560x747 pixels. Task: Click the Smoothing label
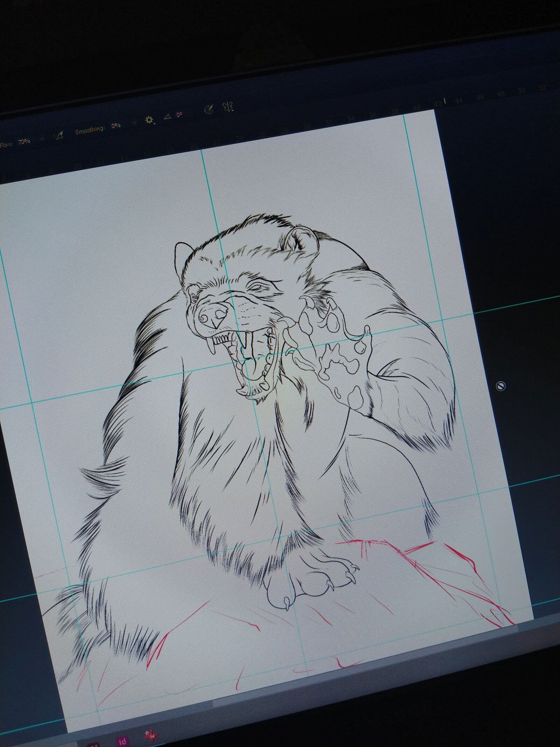(90, 130)
